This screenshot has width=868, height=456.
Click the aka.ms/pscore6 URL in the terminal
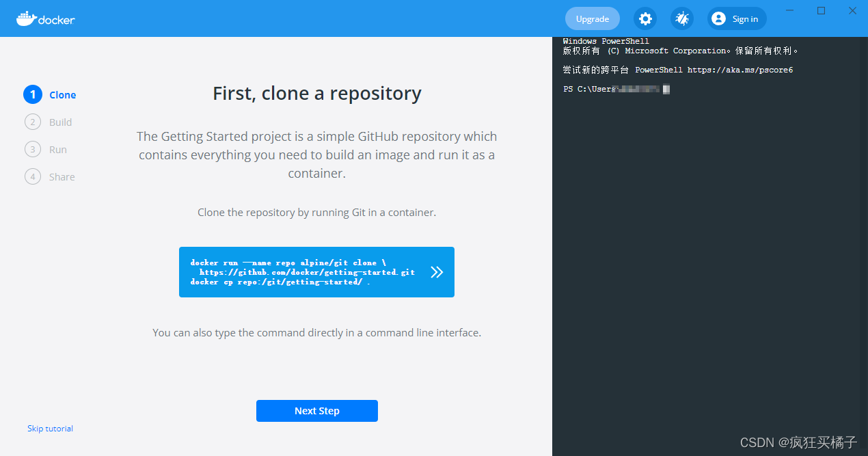pyautogui.click(x=740, y=70)
